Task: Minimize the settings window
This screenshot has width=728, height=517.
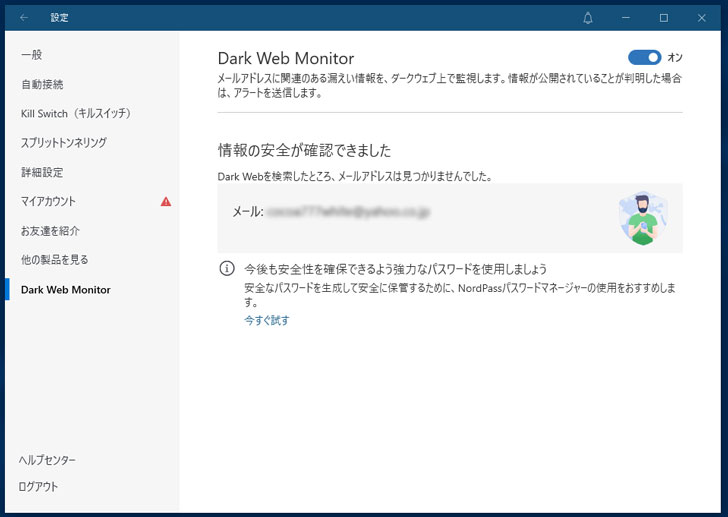Action: (x=626, y=18)
